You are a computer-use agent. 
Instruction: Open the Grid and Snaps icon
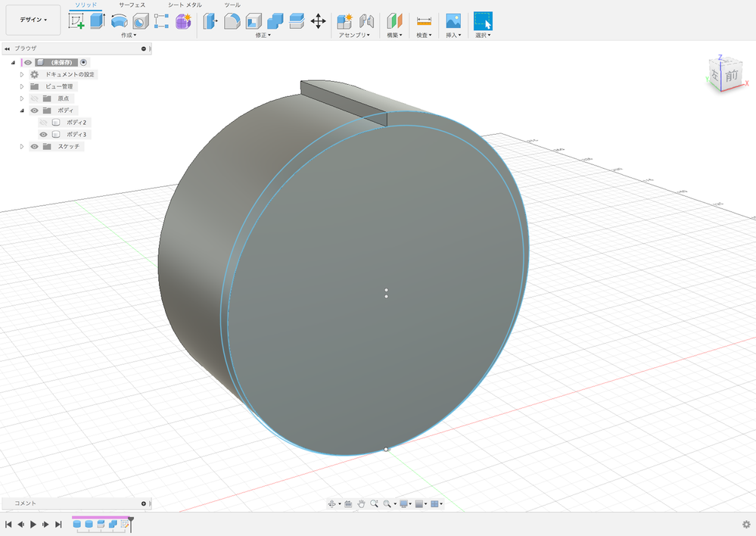[x=419, y=503]
